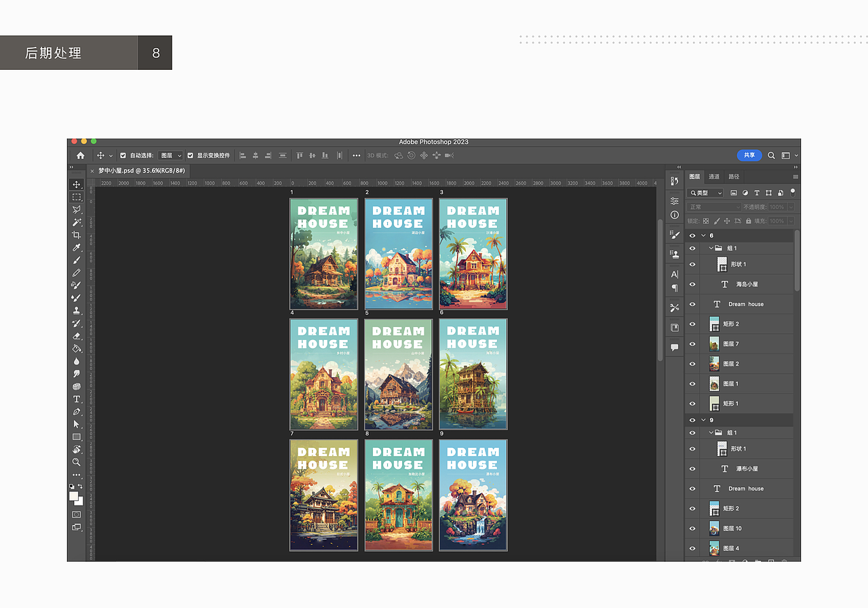Hide the 海岛小屋 text layer

(x=692, y=284)
